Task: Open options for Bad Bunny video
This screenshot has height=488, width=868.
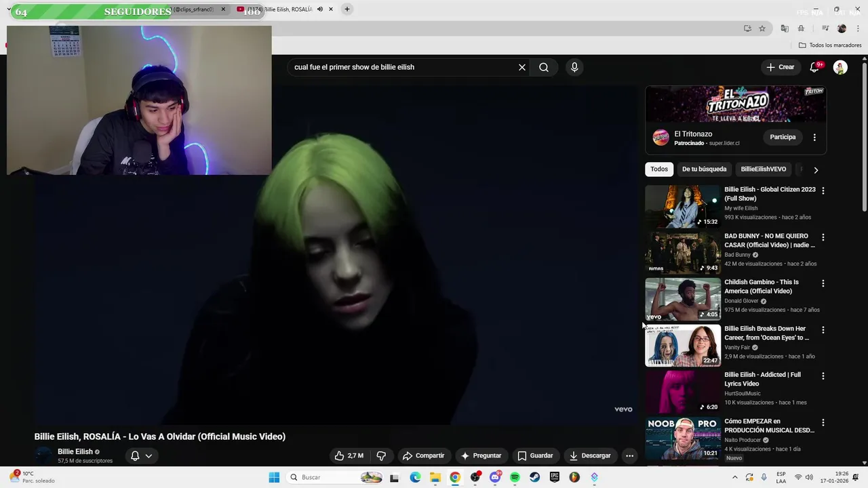Action: click(823, 237)
